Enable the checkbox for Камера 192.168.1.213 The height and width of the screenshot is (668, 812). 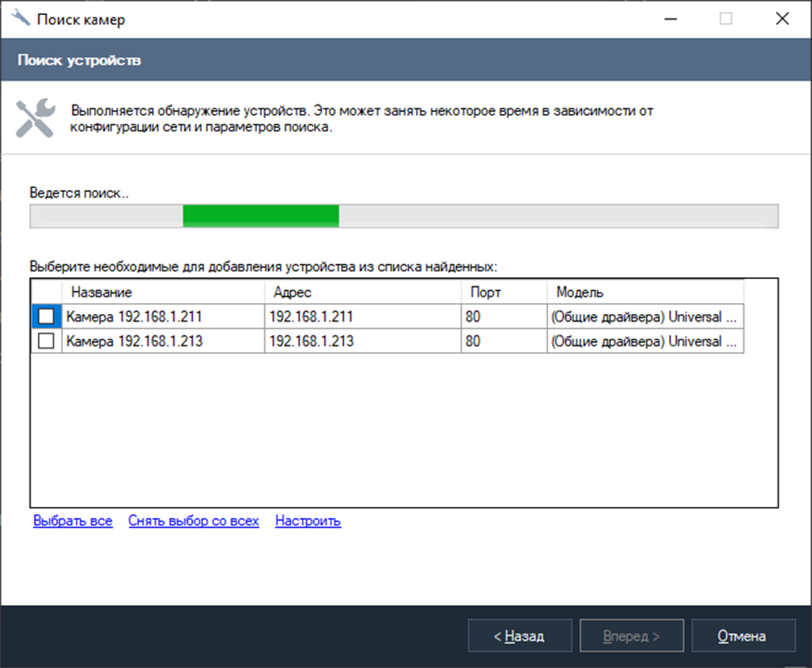[46, 340]
